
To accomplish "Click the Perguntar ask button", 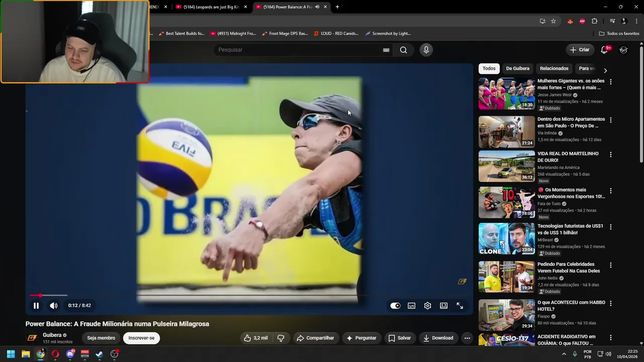I will tap(361, 338).
